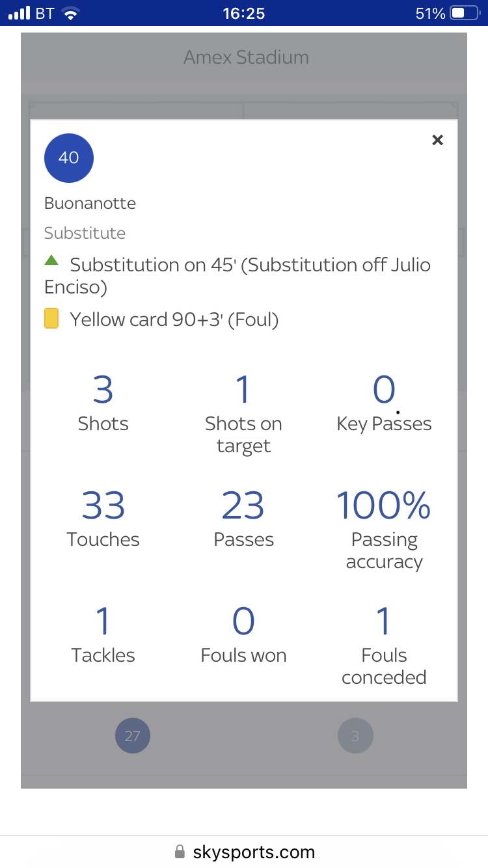The width and height of the screenshot is (488, 868).
Task: Tap the Amex Stadium heading
Action: coord(246,57)
